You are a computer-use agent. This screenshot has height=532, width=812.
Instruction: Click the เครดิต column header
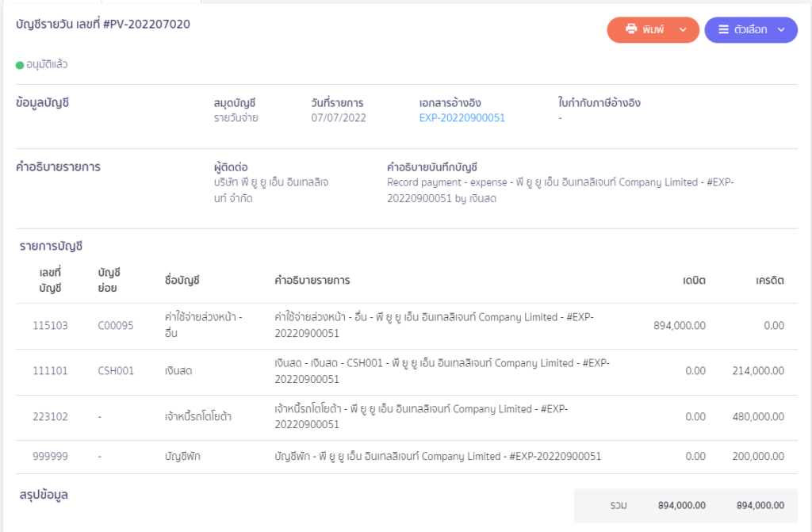click(x=769, y=280)
